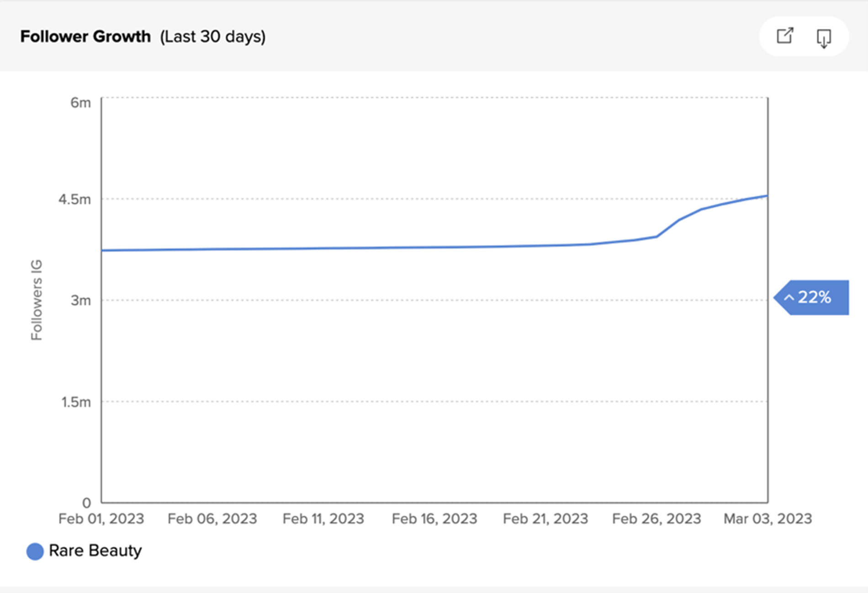Click the Followers IG axis title
Screen dimensions: 868x593
click(x=37, y=300)
